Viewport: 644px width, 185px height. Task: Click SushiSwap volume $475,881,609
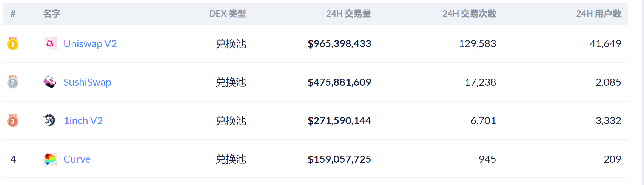339,82
